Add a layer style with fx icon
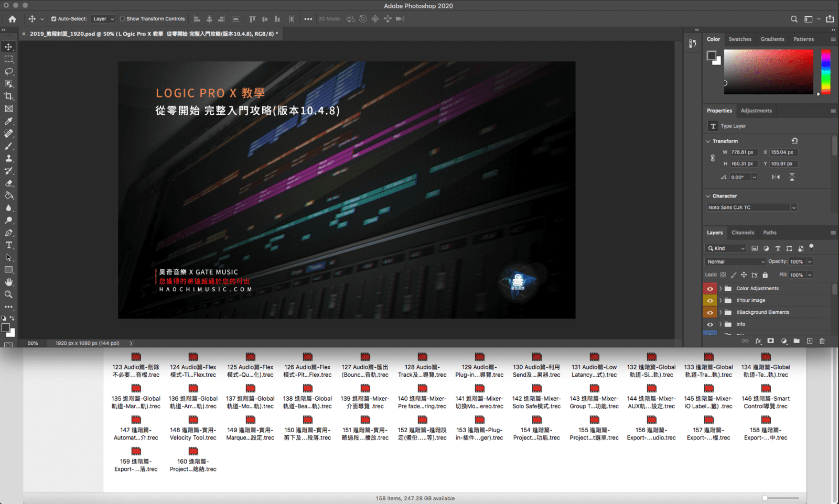 [x=758, y=341]
